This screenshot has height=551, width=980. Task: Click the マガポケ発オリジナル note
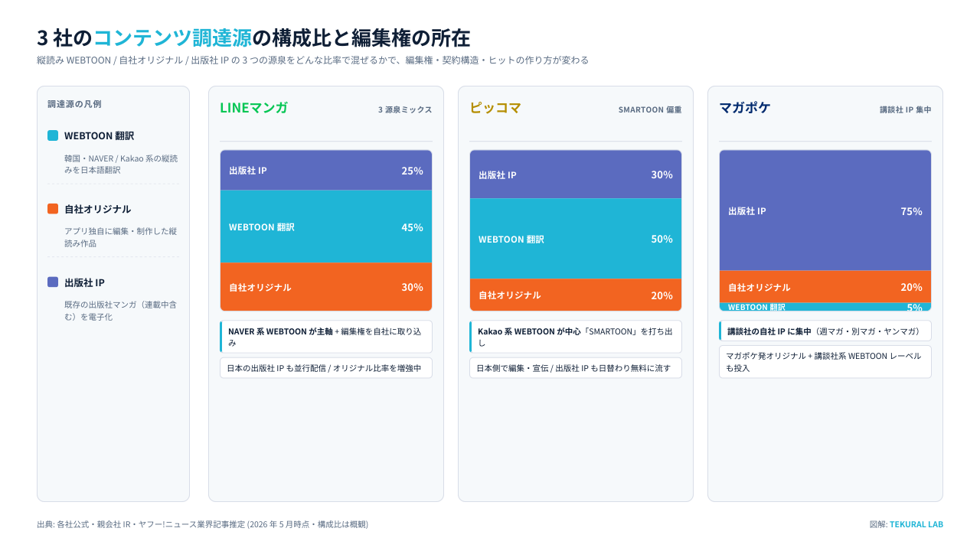tap(825, 362)
